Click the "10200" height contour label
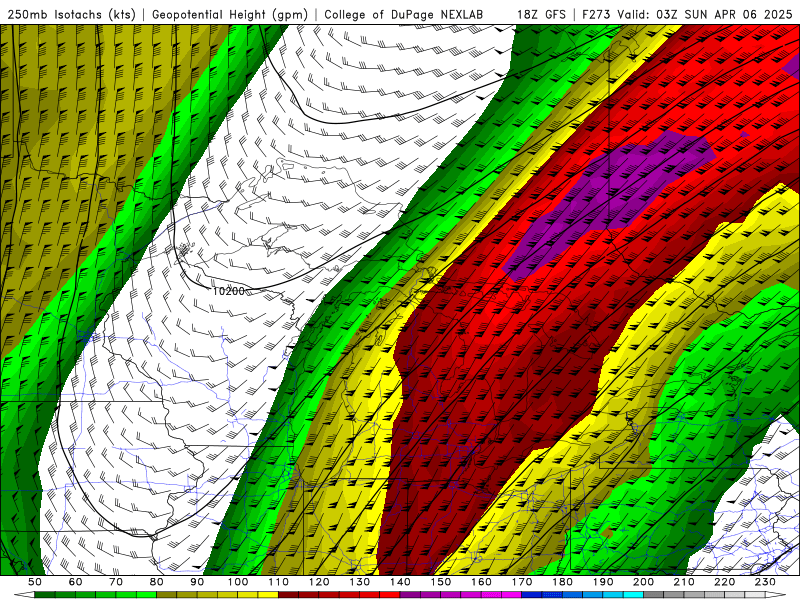This screenshot has height=600, width=800. [x=228, y=291]
